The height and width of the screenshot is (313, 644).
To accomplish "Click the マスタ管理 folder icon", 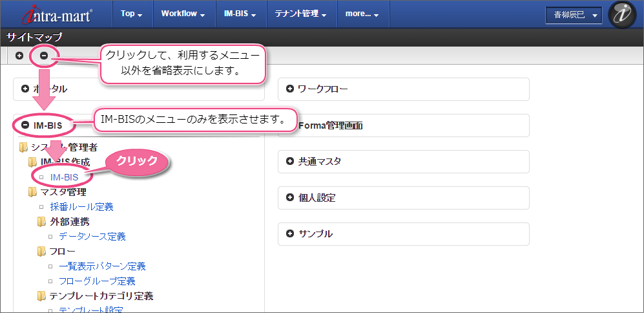I will pos(32,191).
